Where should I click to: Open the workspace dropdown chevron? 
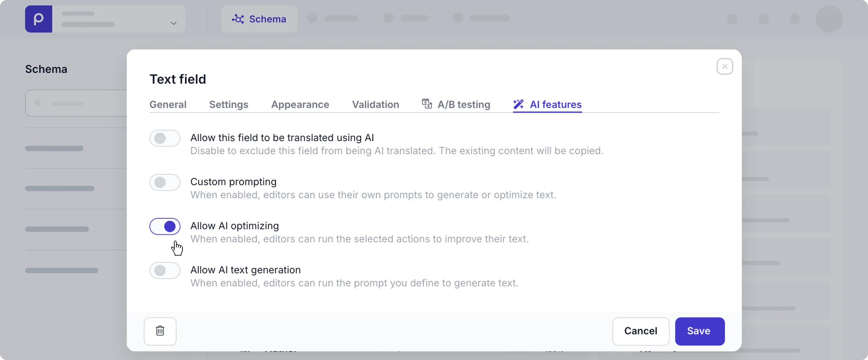coord(173,23)
